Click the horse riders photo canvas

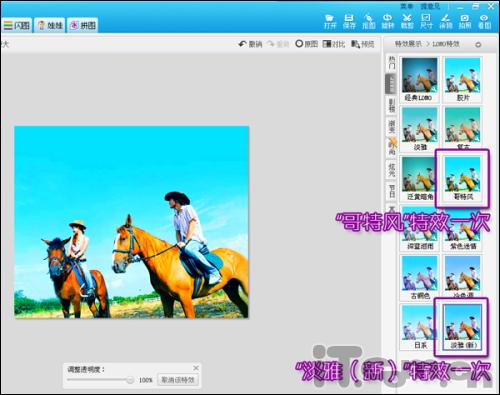click(x=132, y=222)
